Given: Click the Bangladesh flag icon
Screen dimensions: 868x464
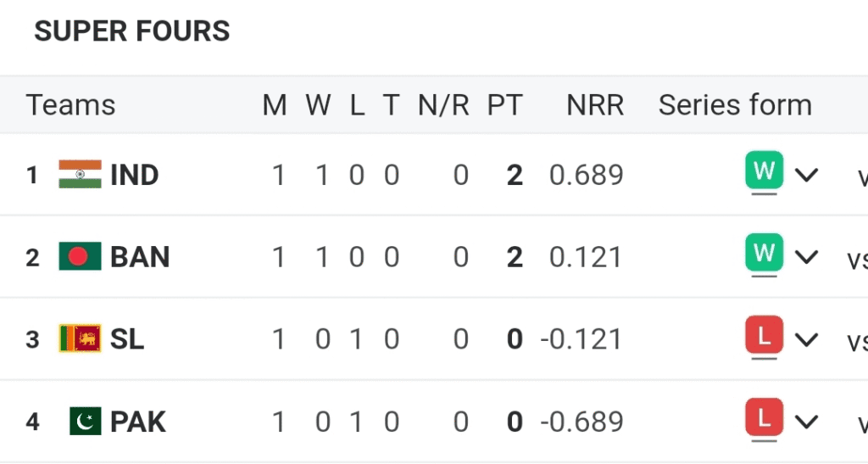Looking at the screenshot, I should pos(80,257).
